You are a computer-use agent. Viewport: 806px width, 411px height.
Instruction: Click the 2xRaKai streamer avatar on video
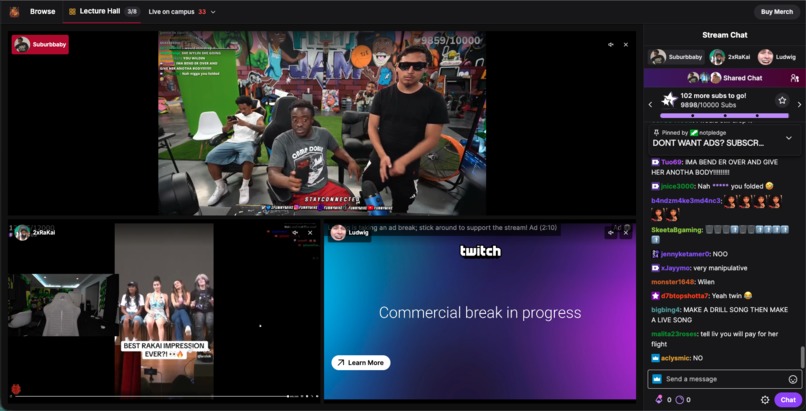[22, 233]
